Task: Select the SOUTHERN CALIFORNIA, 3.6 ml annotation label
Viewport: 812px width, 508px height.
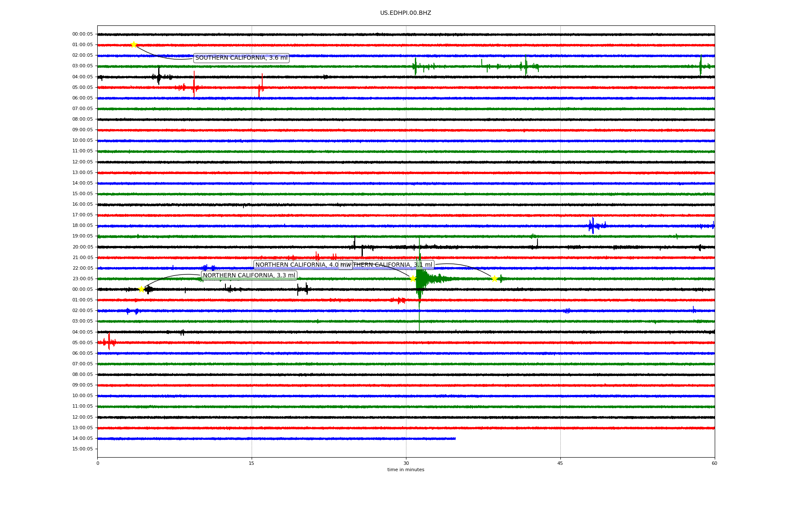Action: pos(241,58)
